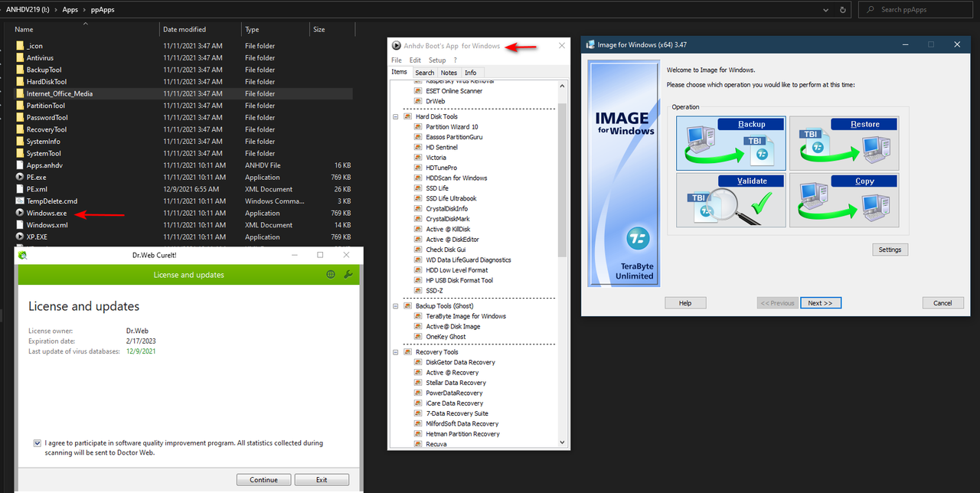The width and height of the screenshot is (980, 493).
Task: Click the PE.exe application icon
Action: (20, 177)
